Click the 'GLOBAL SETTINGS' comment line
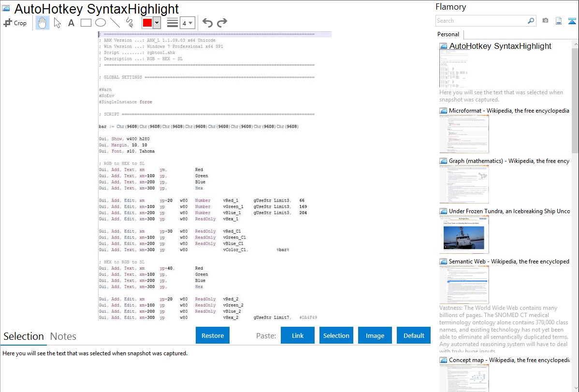Viewport: 579px width, 392px height. [x=207, y=77]
